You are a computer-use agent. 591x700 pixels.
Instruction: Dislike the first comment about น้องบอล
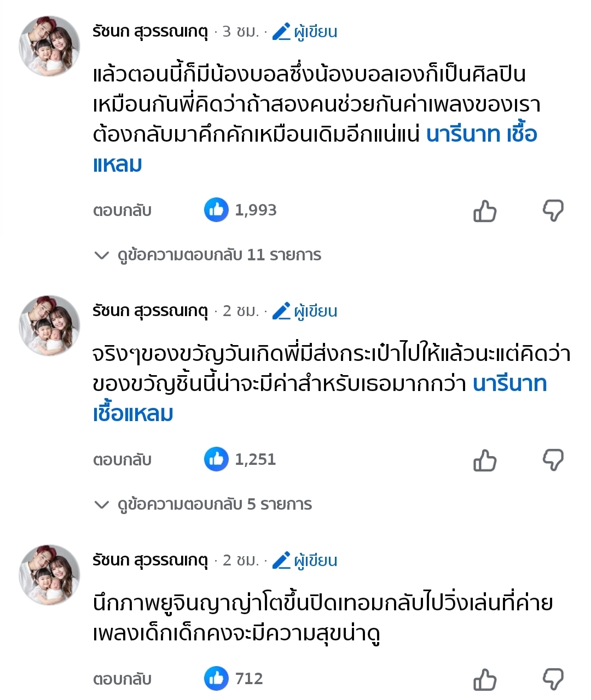pyautogui.click(x=553, y=211)
